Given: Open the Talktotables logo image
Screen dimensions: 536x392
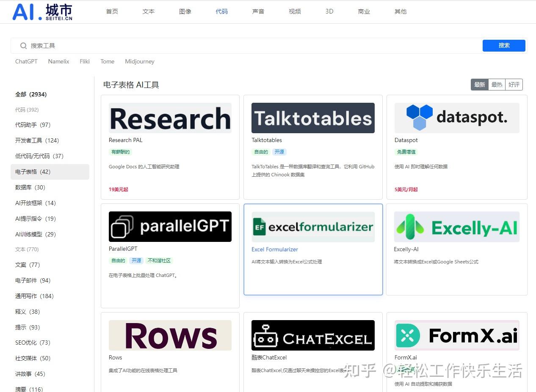Looking at the screenshot, I should point(313,118).
